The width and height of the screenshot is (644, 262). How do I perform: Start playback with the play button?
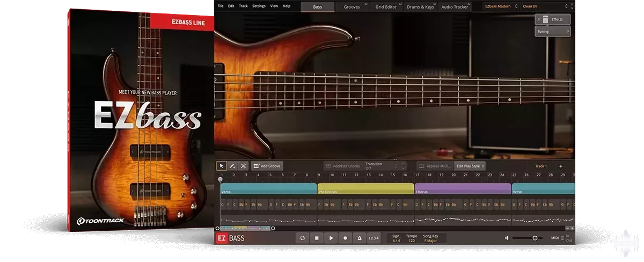coord(331,238)
